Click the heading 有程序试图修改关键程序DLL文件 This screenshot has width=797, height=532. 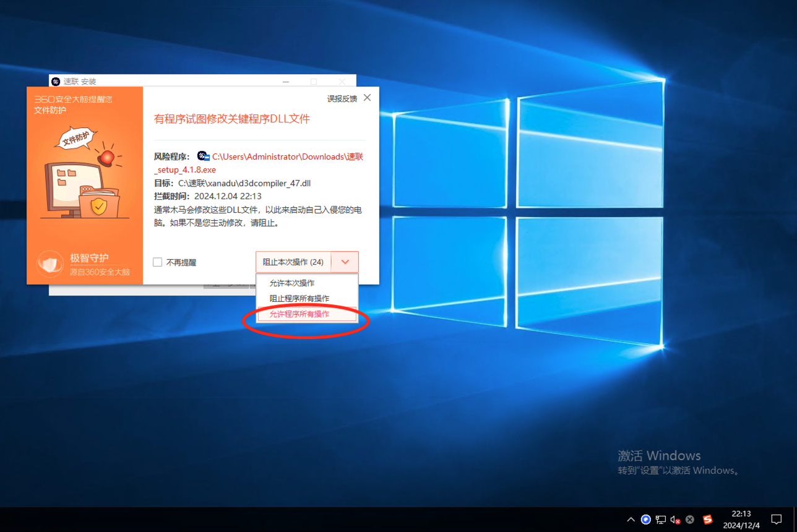(232, 119)
